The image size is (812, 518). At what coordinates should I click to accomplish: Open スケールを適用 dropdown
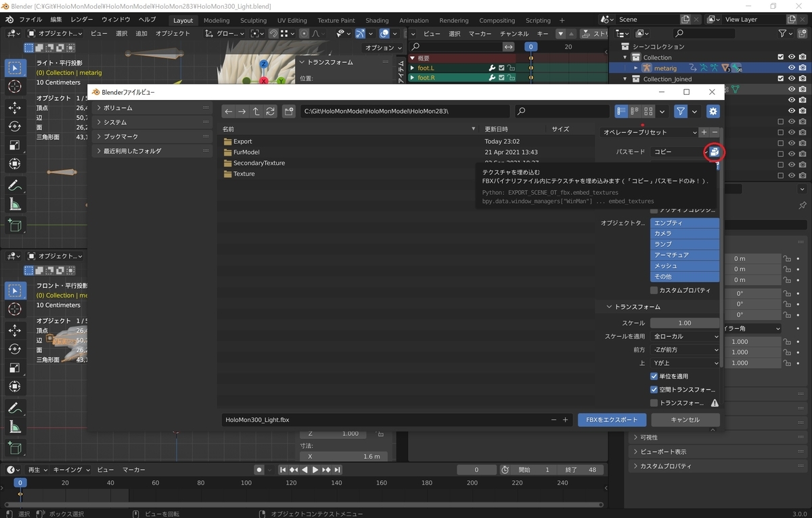[685, 336]
